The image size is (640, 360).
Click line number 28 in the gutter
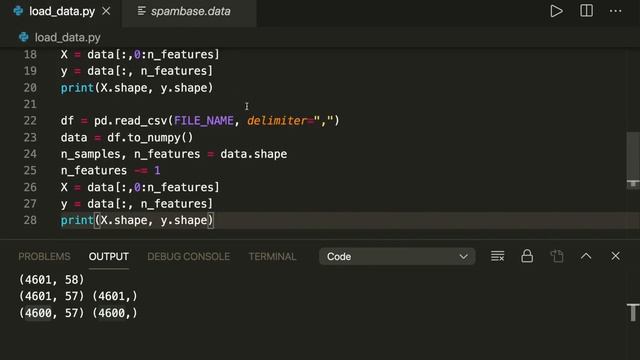coord(30,220)
